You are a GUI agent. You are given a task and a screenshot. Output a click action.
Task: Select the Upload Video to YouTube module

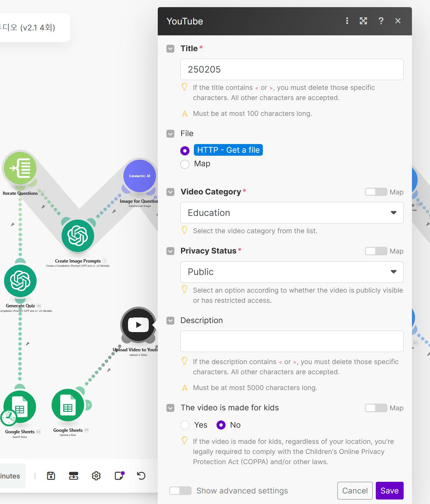coord(138,325)
